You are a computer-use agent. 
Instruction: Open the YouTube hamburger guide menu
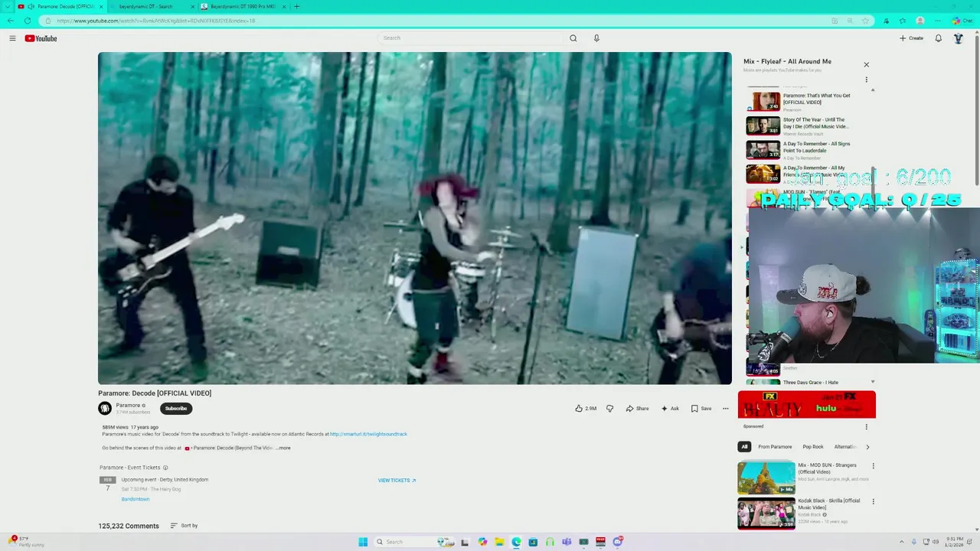point(12,38)
